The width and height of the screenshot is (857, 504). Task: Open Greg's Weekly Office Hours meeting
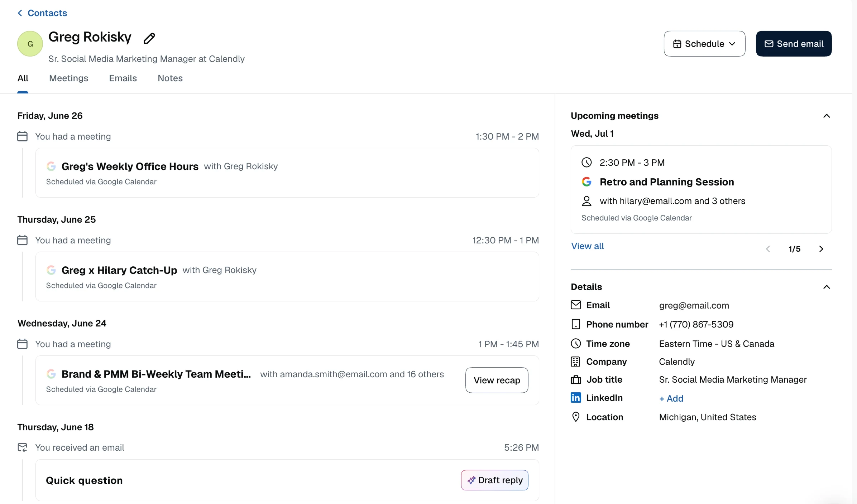(287, 173)
